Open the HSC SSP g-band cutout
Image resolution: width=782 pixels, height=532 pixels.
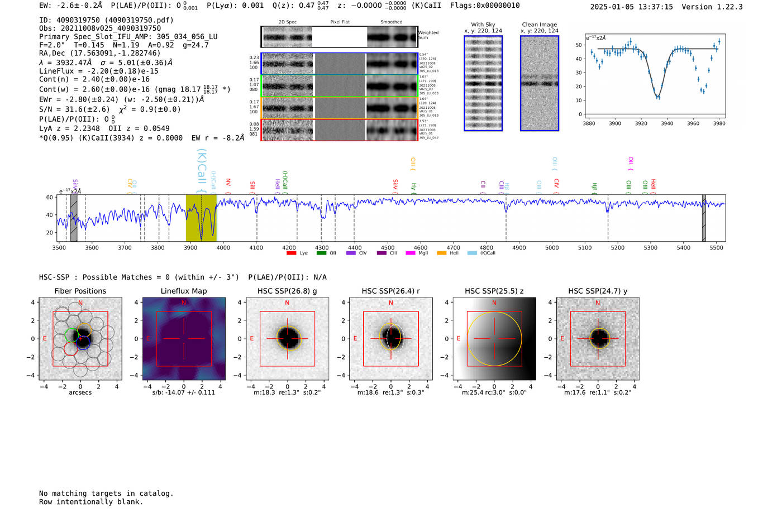(287, 339)
